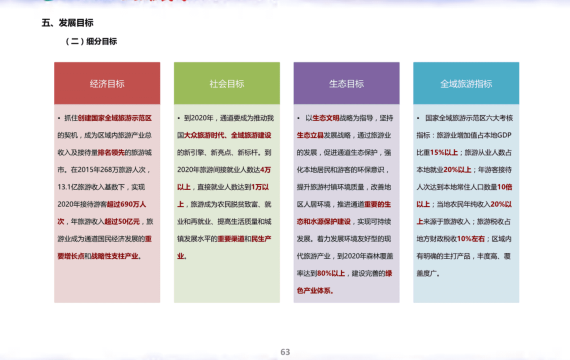Select the 五、发展目标 heading text
The height and width of the screenshot is (360, 570).
point(68,23)
